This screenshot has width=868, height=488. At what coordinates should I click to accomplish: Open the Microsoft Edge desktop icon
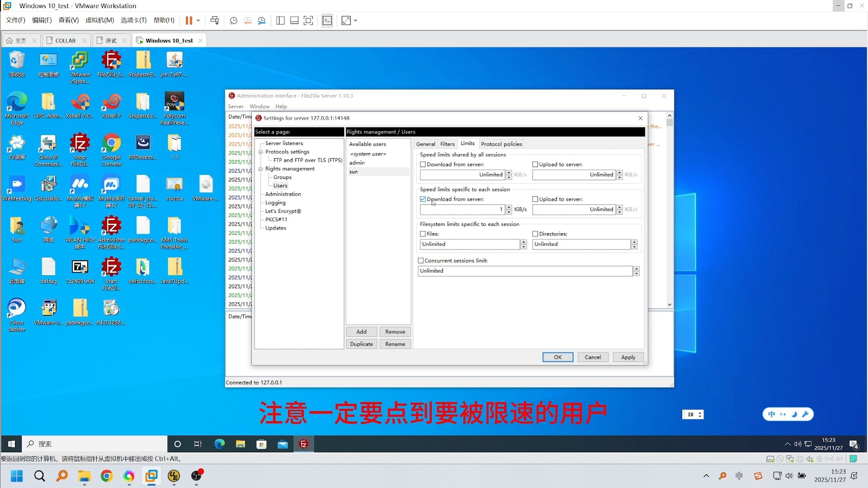[x=17, y=109]
